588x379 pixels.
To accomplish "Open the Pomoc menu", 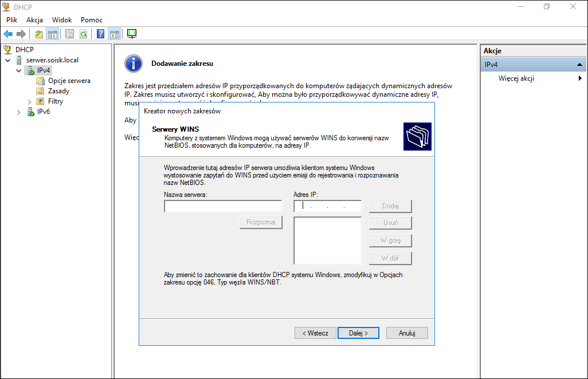I will [x=92, y=20].
